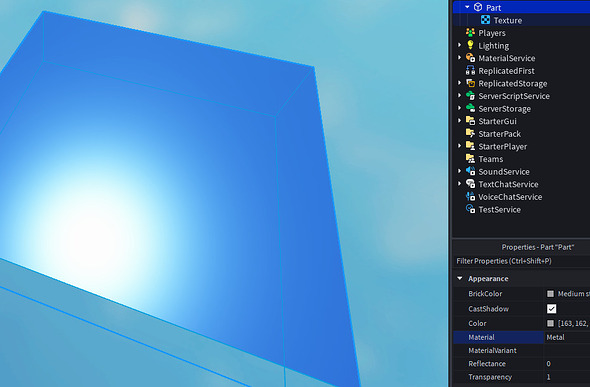Toggle the CastShadow checkbox
590x387 pixels.
pos(551,309)
